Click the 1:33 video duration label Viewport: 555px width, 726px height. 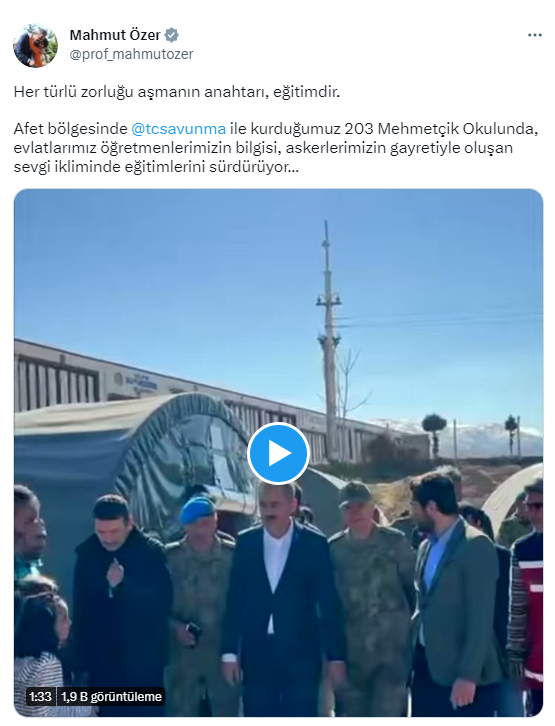coord(40,697)
